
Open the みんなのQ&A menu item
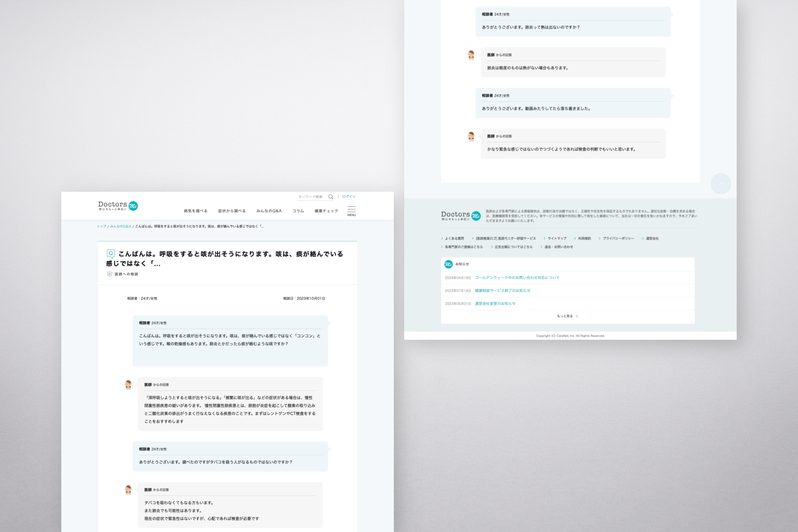[269, 211]
